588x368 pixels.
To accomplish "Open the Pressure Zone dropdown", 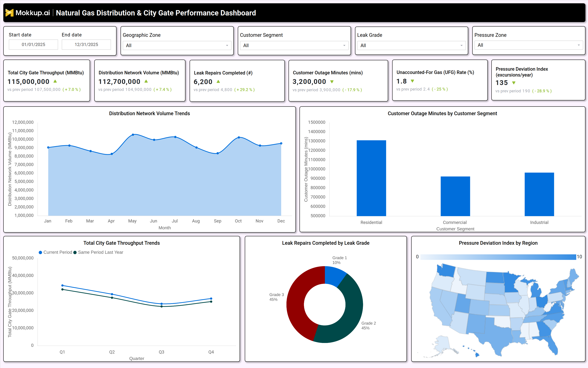I will coord(528,45).
